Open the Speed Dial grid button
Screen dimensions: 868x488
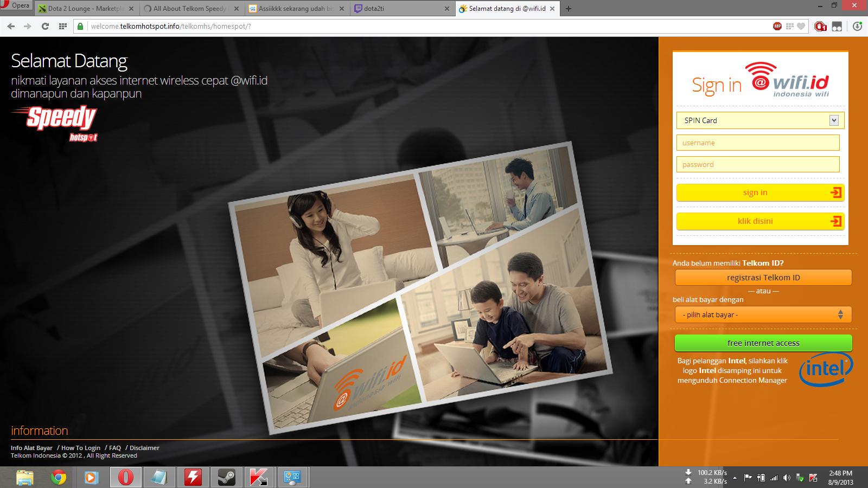tap(62, 26)
